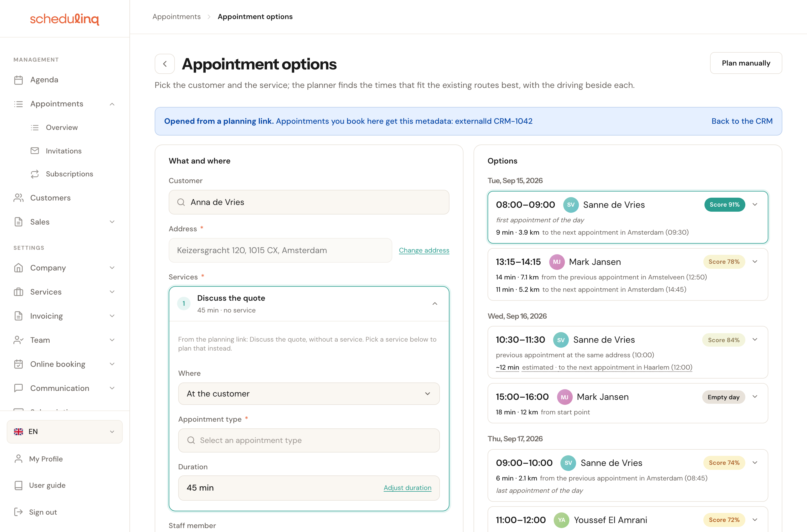Viewport: 807px width, 532px height.
Task: Click the Team person icon
Action: 18,340
